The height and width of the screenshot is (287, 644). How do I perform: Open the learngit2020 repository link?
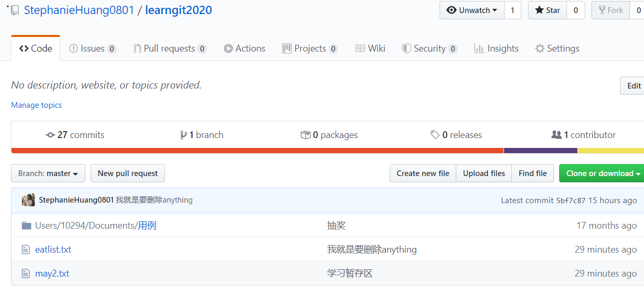(178, 10)
